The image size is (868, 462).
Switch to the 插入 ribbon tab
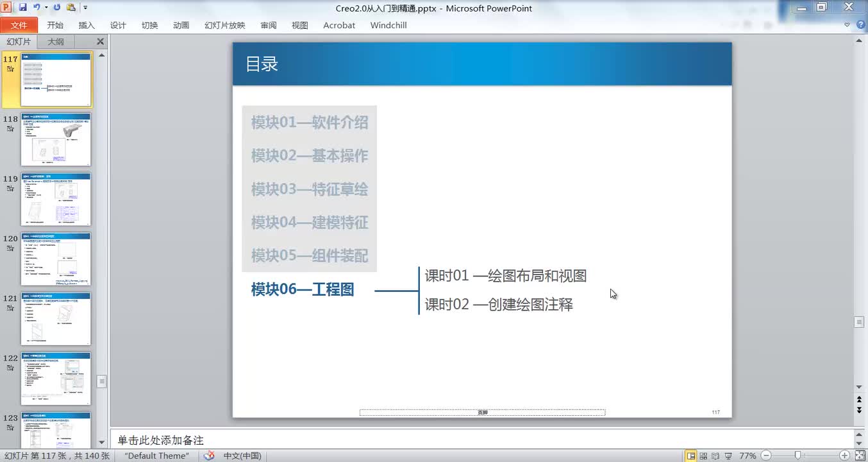tap(87, 25)
